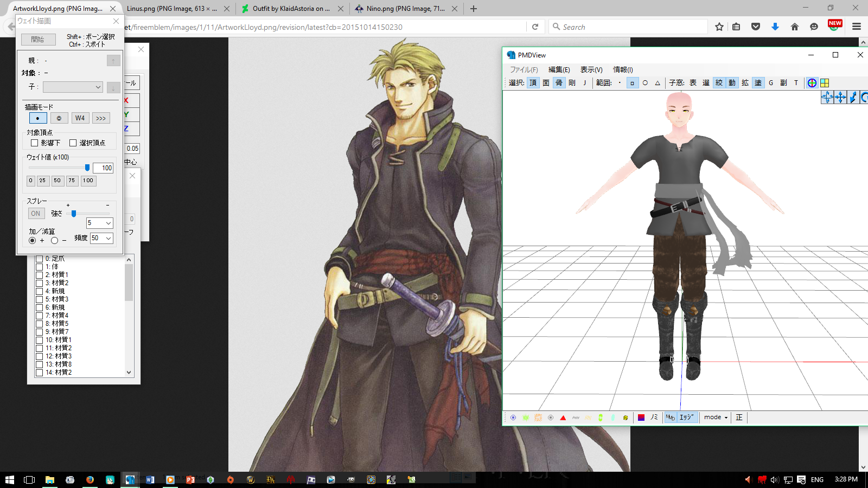Choose the circle range selection shape

pyautogui.click(x=645, y=83)
